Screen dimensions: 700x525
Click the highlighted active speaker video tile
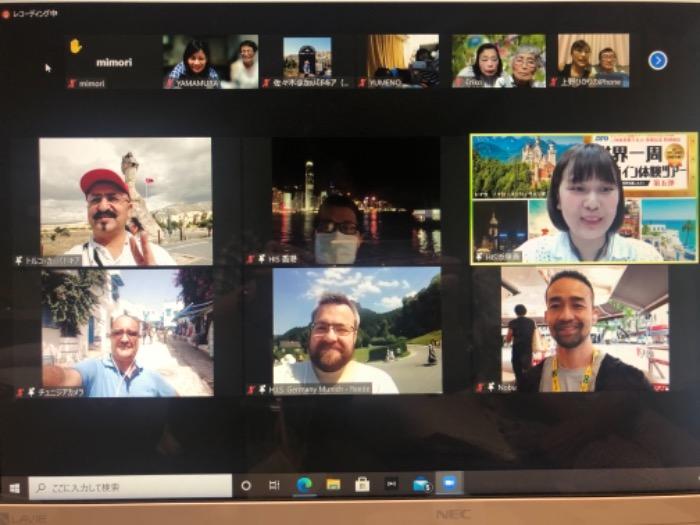pos(584,198)
